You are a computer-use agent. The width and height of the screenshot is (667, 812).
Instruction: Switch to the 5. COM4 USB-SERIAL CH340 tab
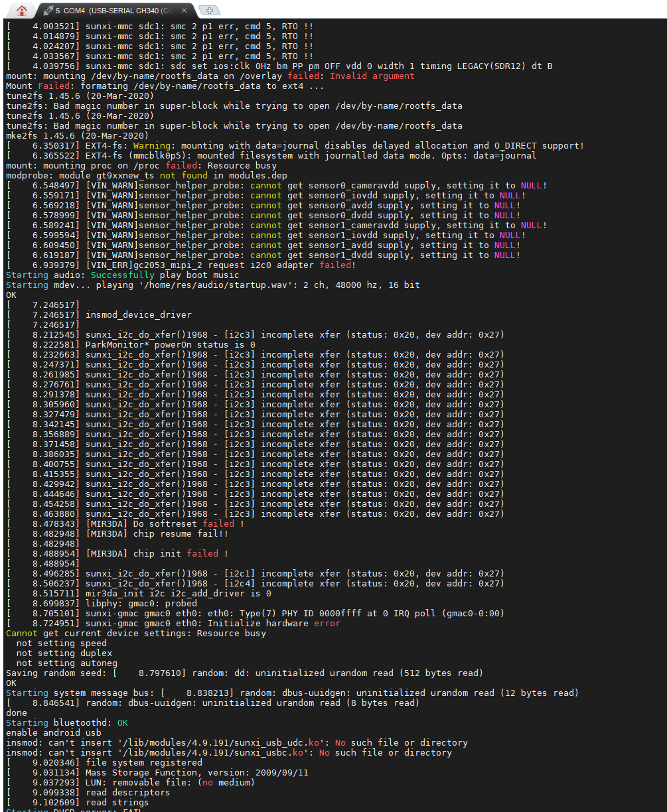[113, 11]
